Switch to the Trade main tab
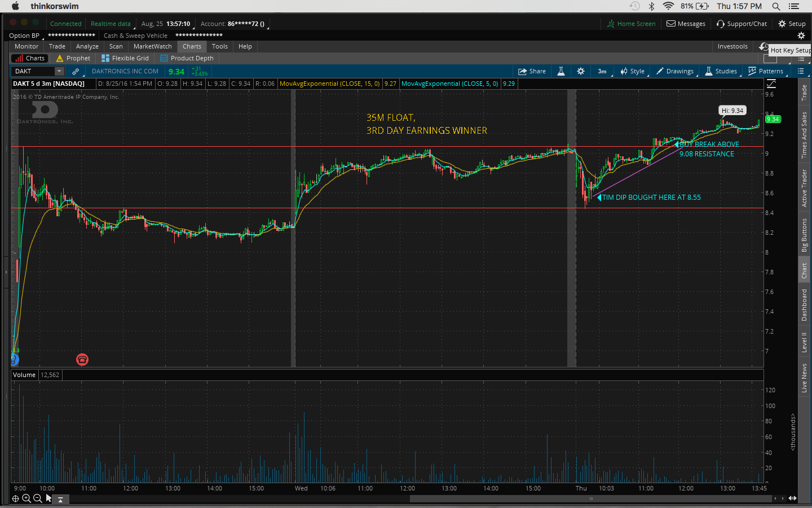Image resolution: width=812 pixels, height=508 pixels. pos(57,46)
